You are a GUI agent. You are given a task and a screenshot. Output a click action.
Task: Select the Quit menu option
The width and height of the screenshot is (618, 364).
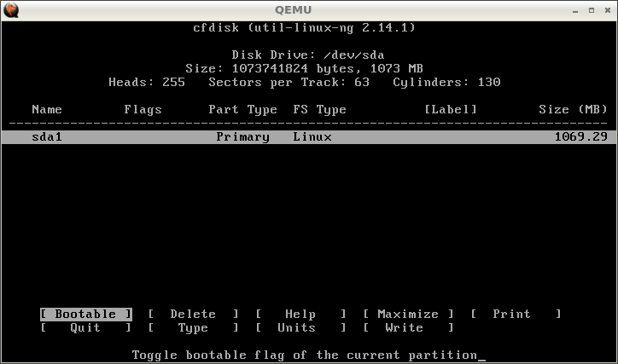coord(86,328)
